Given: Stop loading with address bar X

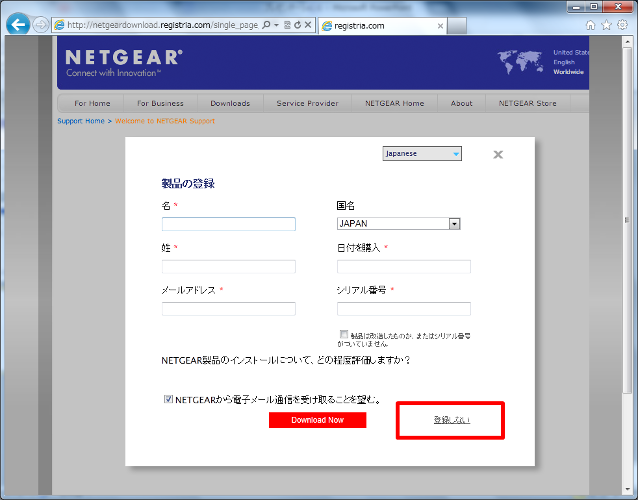Looking at the screenshot, I should coord(308,25).
